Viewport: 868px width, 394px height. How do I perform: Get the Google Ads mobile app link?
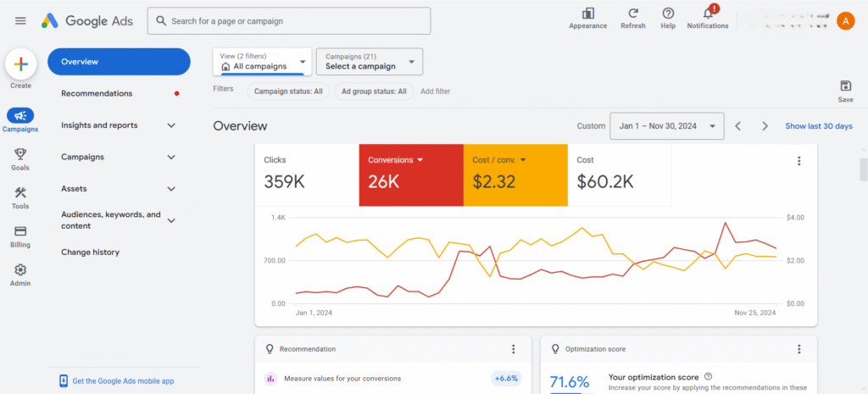tap(124, 380)
